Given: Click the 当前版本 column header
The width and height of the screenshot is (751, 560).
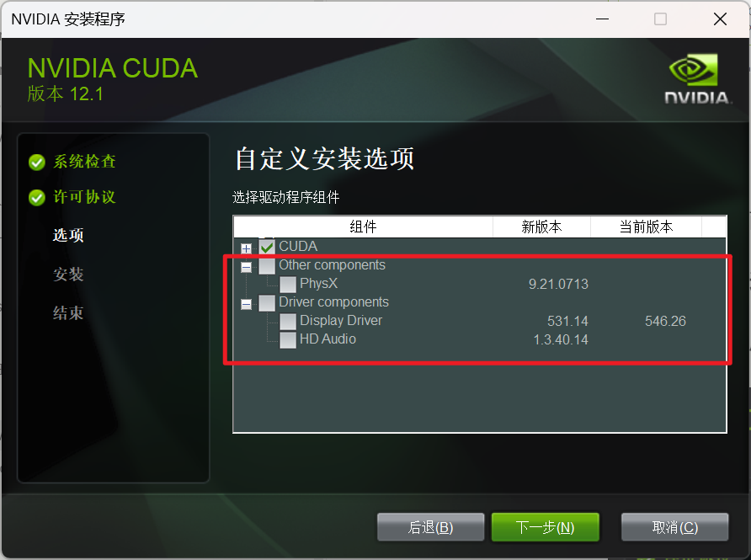Looking at the screenshot, I should pos(646,227).
